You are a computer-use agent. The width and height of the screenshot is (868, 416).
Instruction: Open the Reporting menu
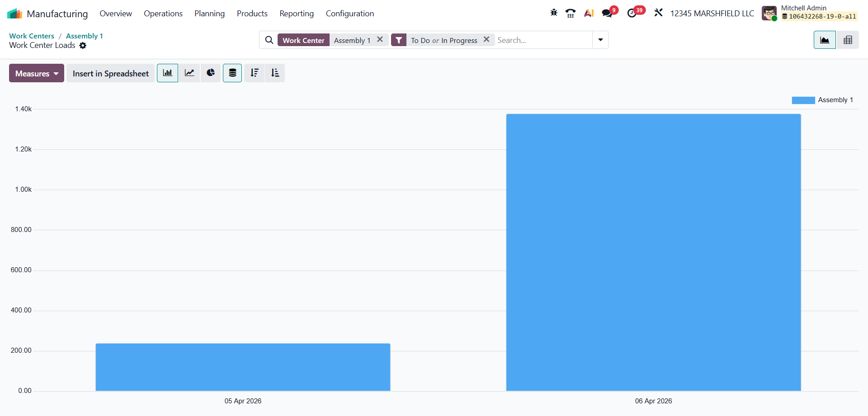coord(297,14)
